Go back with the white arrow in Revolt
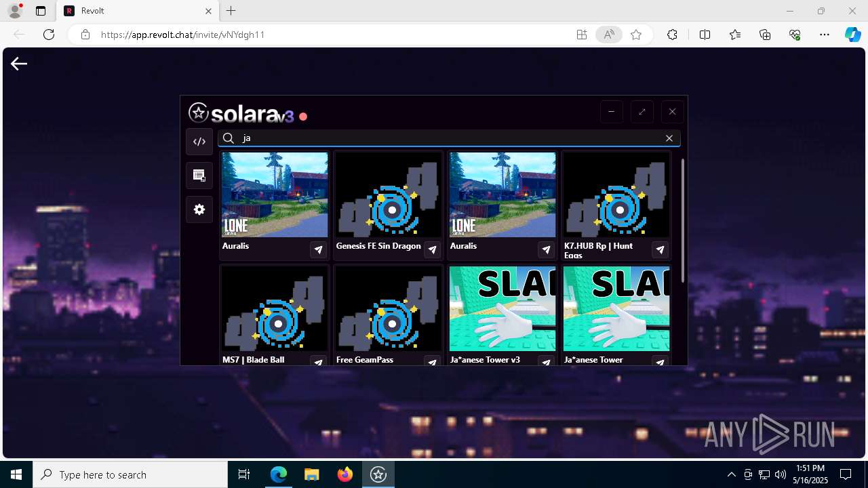Image resolution: width=868 pixels, height=488 pixels. pos(19,64)
